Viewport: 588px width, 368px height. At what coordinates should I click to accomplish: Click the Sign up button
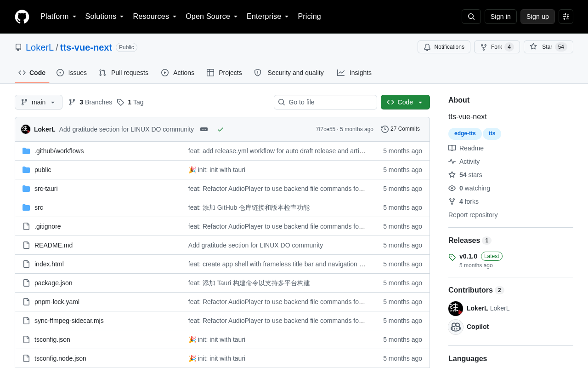tap(537, 17)
